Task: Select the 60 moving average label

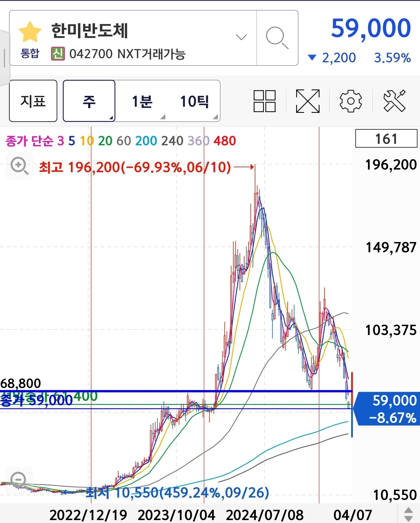Action: tap(124, 141)
